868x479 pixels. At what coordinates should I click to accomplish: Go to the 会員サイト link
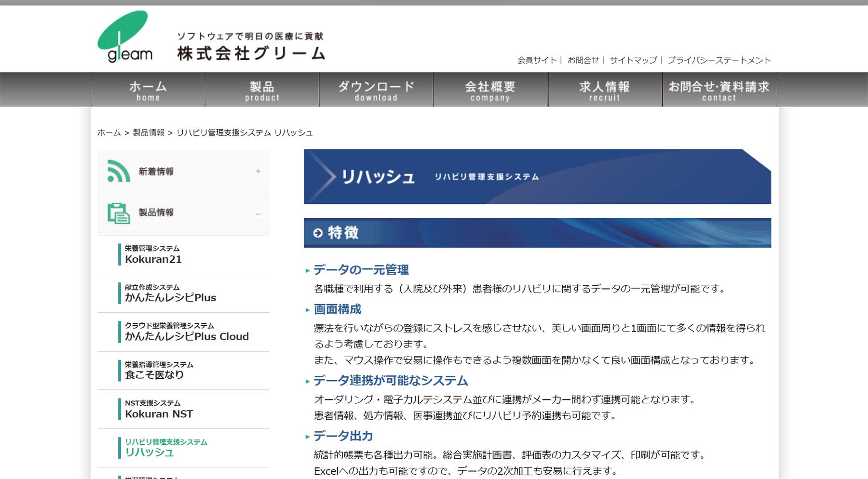click(x=537, y=60)
